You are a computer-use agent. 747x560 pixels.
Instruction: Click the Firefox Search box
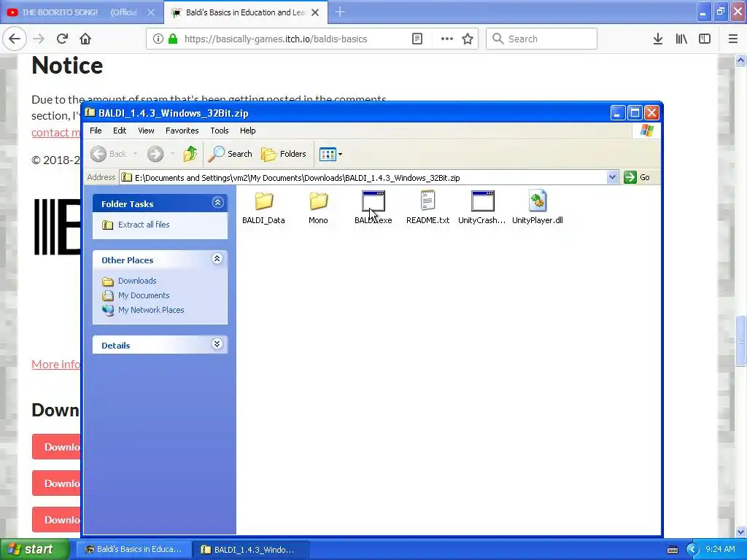pyautogui.click(x=542, y=39)
